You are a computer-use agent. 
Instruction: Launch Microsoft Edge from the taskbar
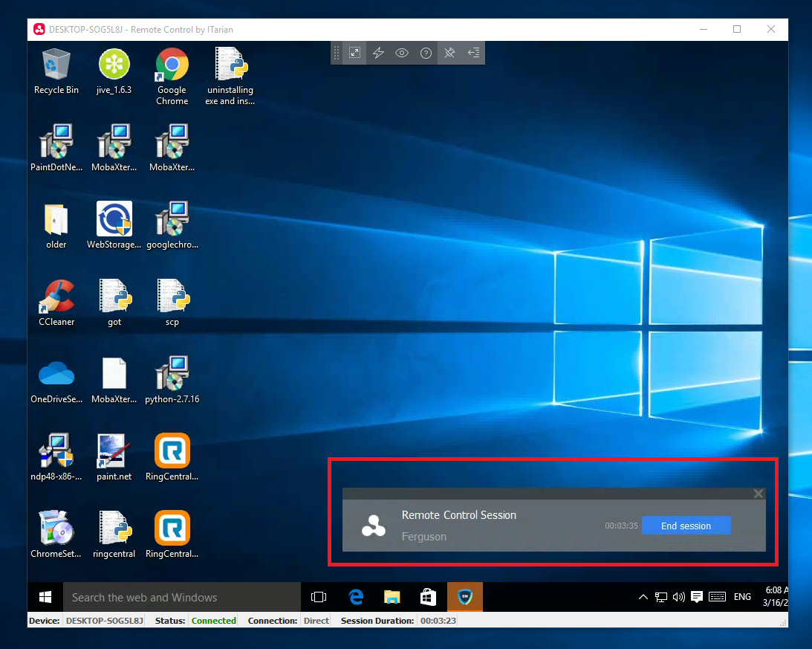pos(356,597)
